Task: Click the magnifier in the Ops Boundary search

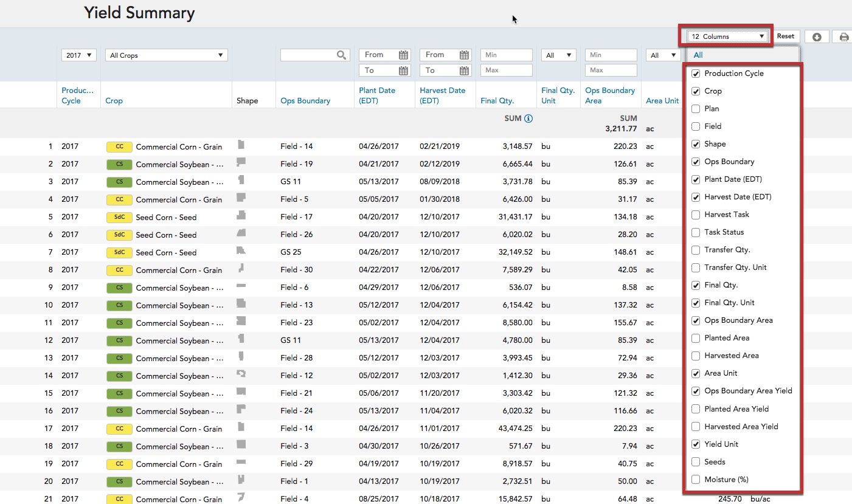Action: 342,55
